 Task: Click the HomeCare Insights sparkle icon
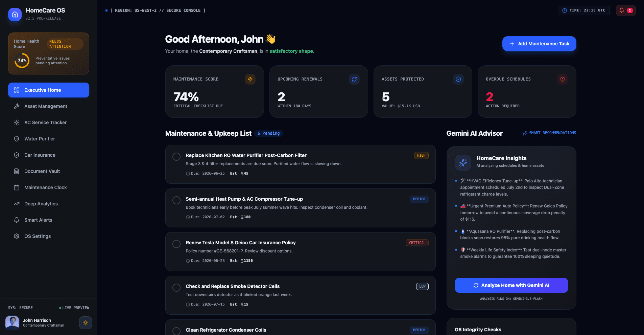coord(463,163)
